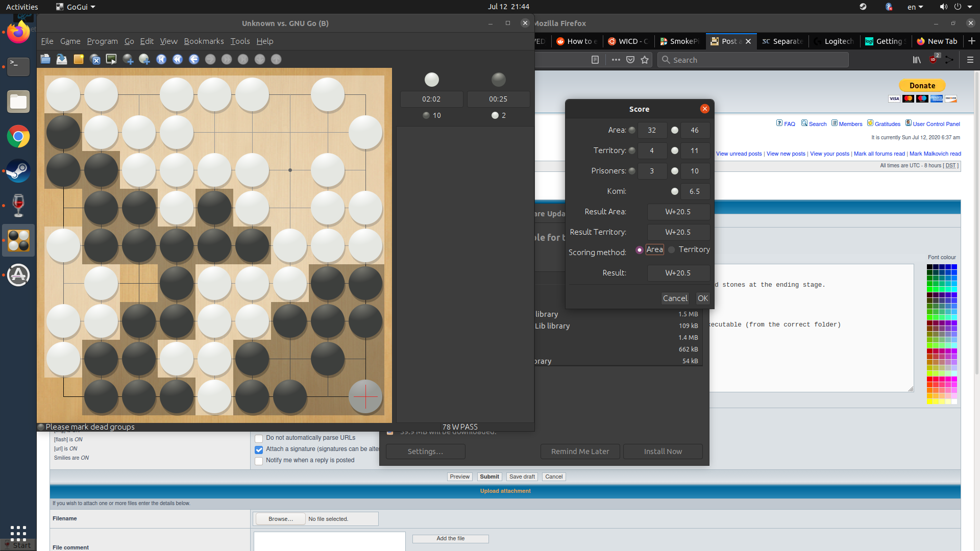The width and height of the screenshot is (980, 551).
Task: Click the greyed go-to-end icon
Action: click(x=243, y=59)
